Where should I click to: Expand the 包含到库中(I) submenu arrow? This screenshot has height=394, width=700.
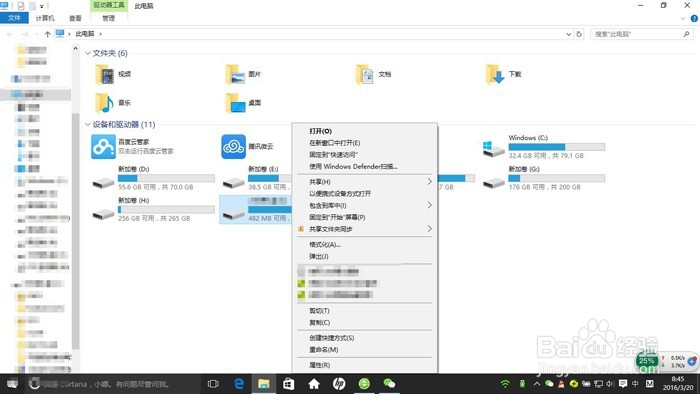pos(429,205)
